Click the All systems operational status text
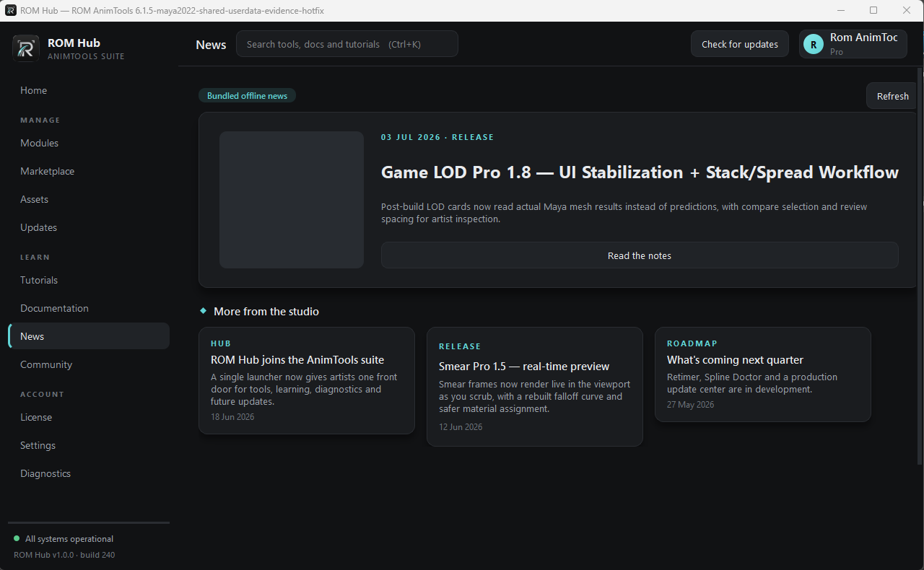Screen dimensions: 924x570 (69, 539)
